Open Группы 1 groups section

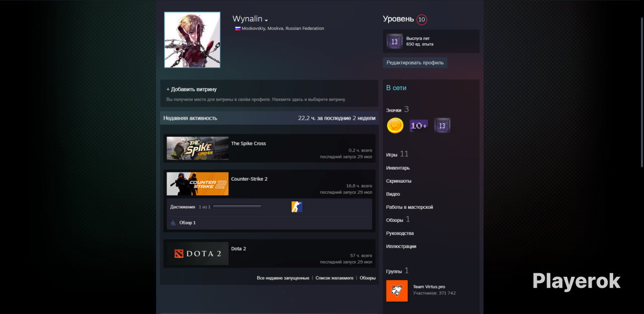tap(397, 271)
